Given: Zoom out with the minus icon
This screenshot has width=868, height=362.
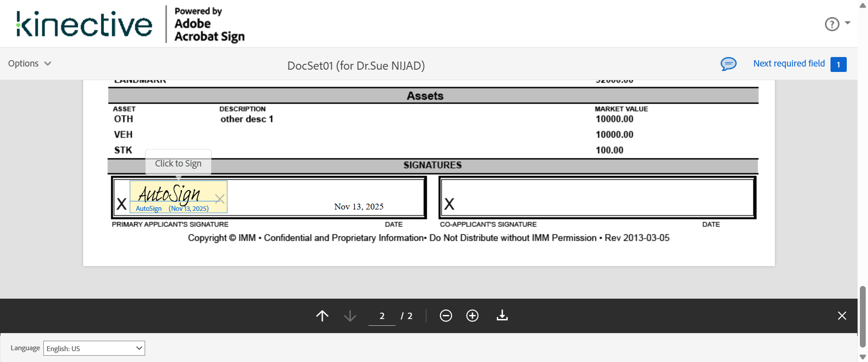Looking at the screenshot, I should tap(446, 315).
